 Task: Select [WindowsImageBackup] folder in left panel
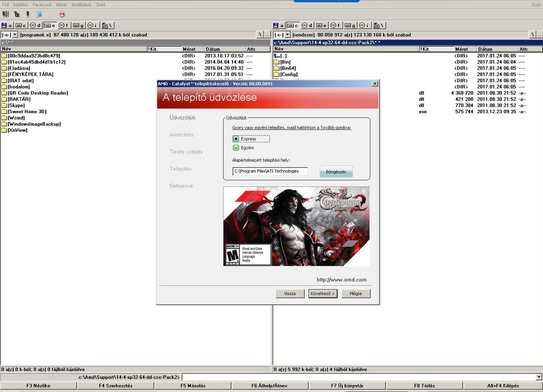coord(135,124)
